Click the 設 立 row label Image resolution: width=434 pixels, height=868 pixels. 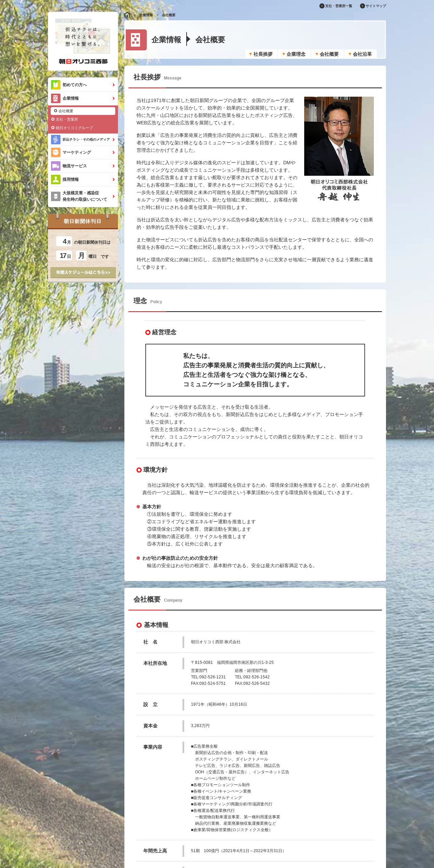[150, 704]
